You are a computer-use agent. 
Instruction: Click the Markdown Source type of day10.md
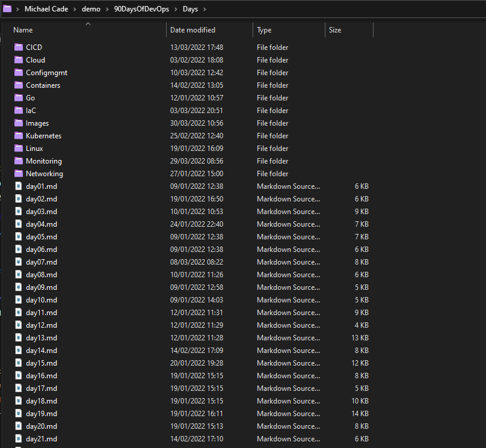click(288, 300)
